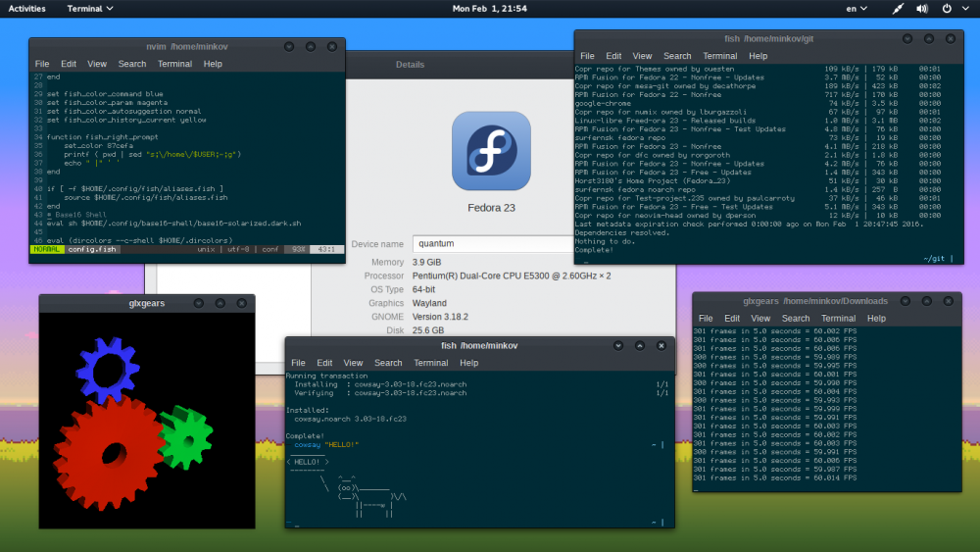Open Help menu in nvim terminal window
This screenshot has height=552, width=980.
[213, 64]
